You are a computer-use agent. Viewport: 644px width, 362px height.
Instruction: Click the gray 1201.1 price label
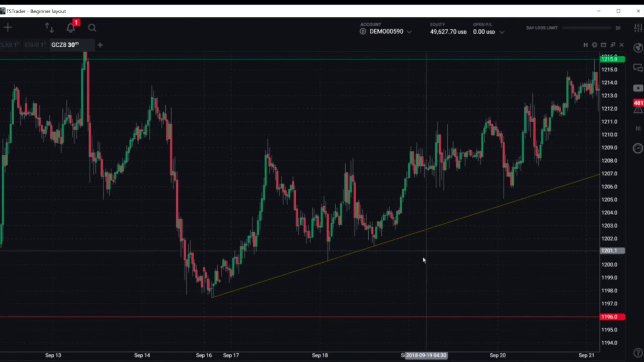[612, 250]
